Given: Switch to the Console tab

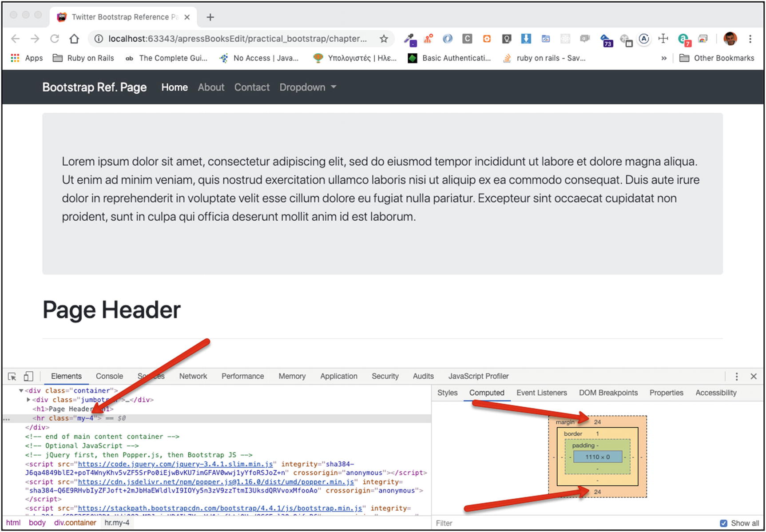Looking at the screenshot, I should coord(109,376).
